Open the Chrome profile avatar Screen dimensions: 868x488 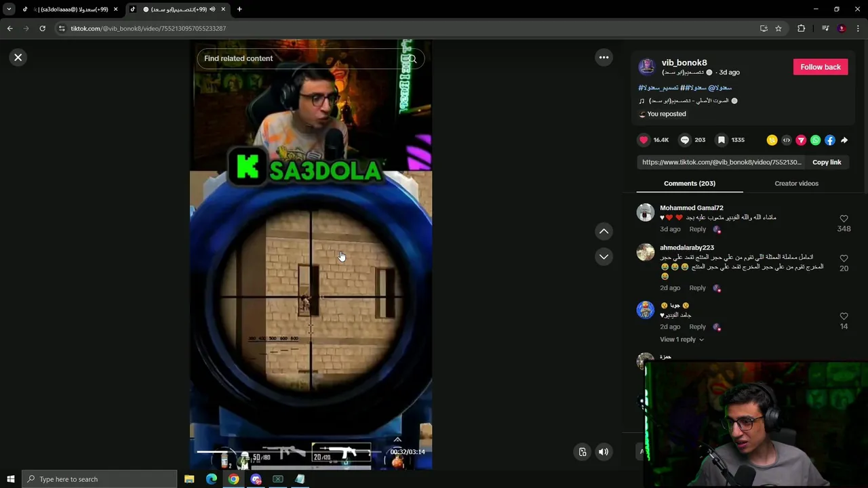[842, 28]
